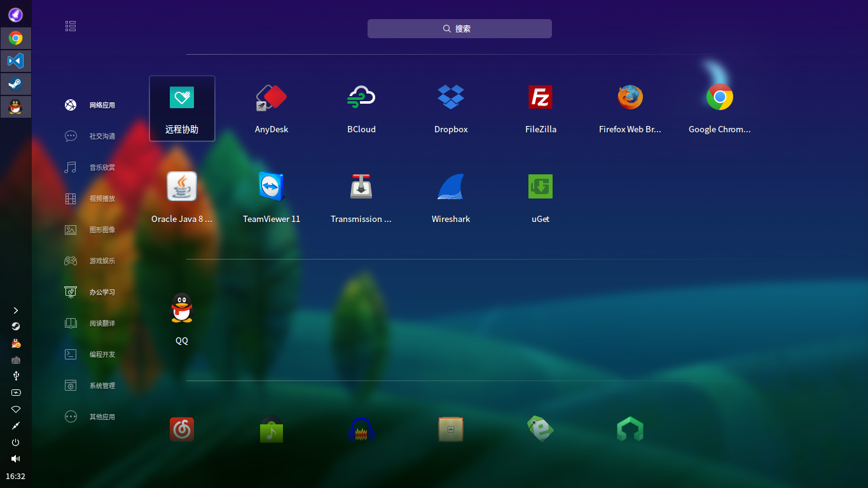Click the Deepin launcher icon in dock
The image size is (868, 488).
click(x=16, y=15)
